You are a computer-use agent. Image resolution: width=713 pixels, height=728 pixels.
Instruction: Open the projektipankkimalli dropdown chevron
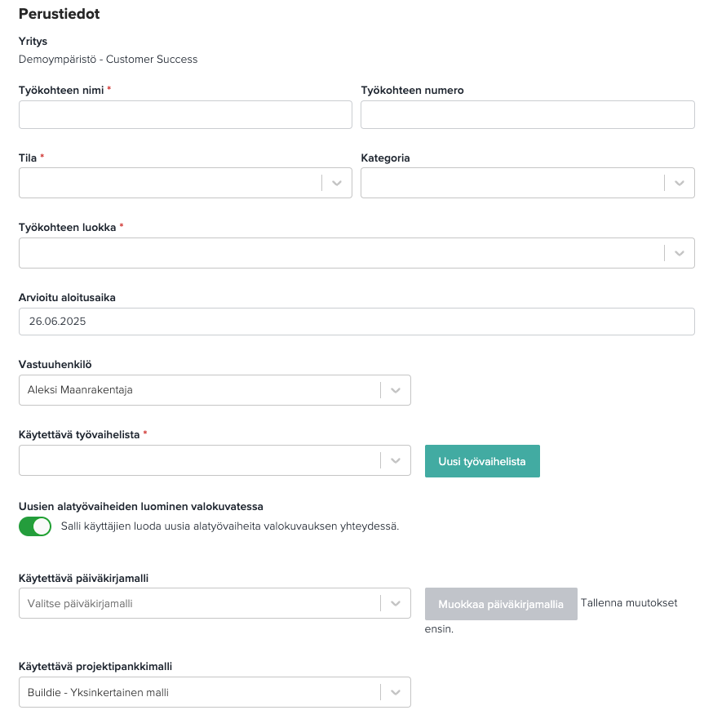[396, 692]
